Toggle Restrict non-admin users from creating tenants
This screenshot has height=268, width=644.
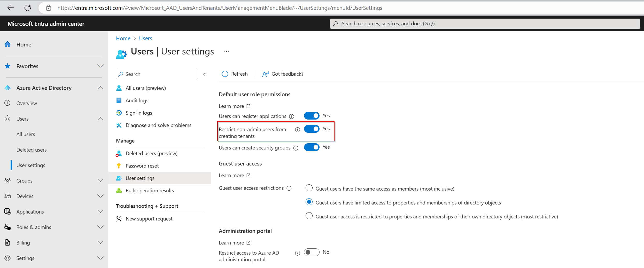312,129
